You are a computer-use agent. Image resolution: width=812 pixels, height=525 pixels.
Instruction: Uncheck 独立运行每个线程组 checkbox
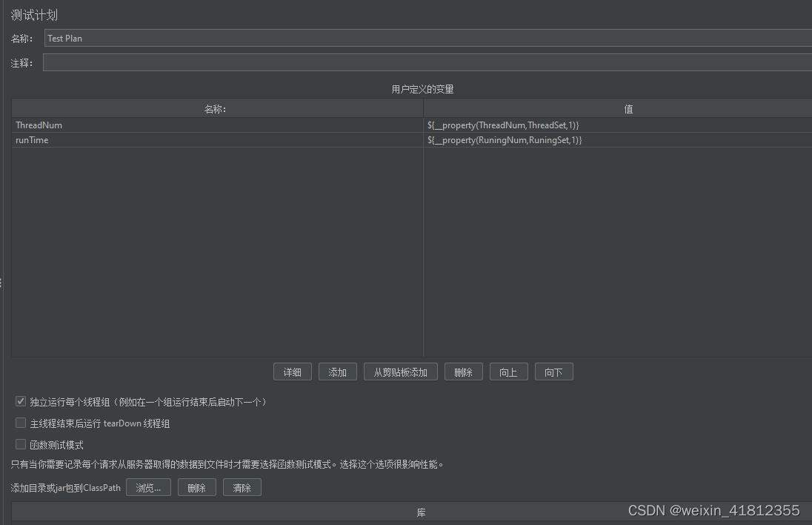click(21, 401)
